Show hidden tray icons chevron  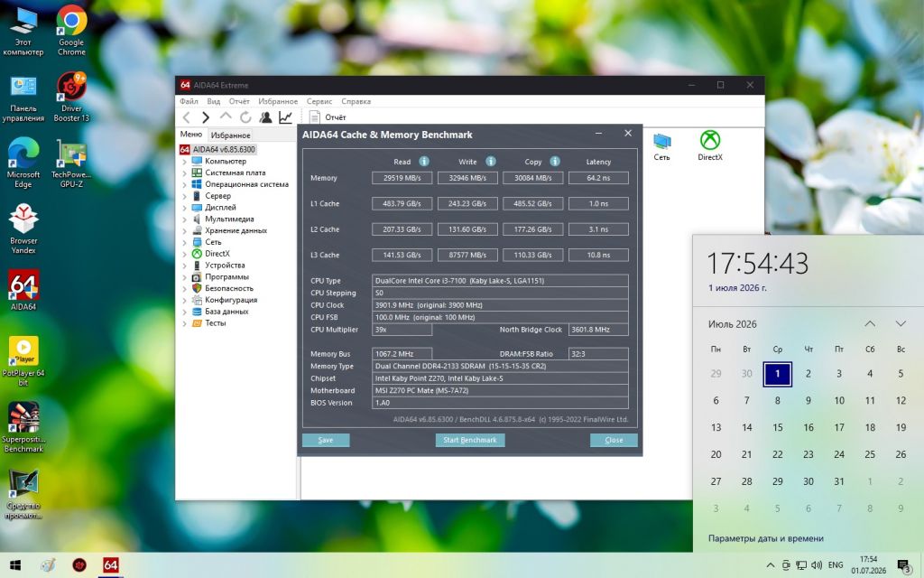pyautogui.click(x=771, y=565)
